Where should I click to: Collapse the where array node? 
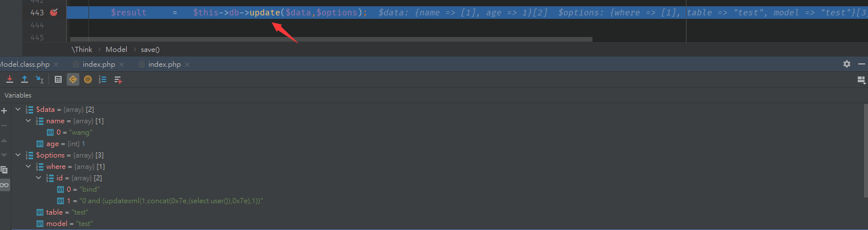coord(29,167)
